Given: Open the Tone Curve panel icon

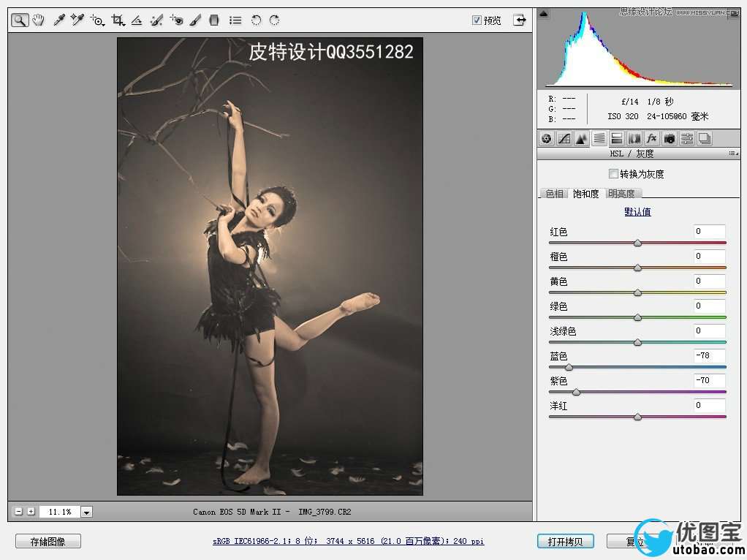Looking at the screenshot, I should (564, 138).
